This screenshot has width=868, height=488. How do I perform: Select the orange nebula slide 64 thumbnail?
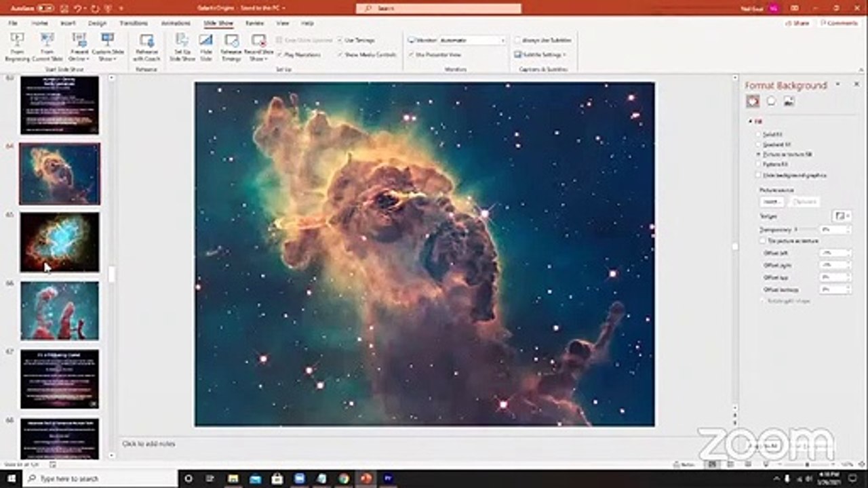click(60, 174)
